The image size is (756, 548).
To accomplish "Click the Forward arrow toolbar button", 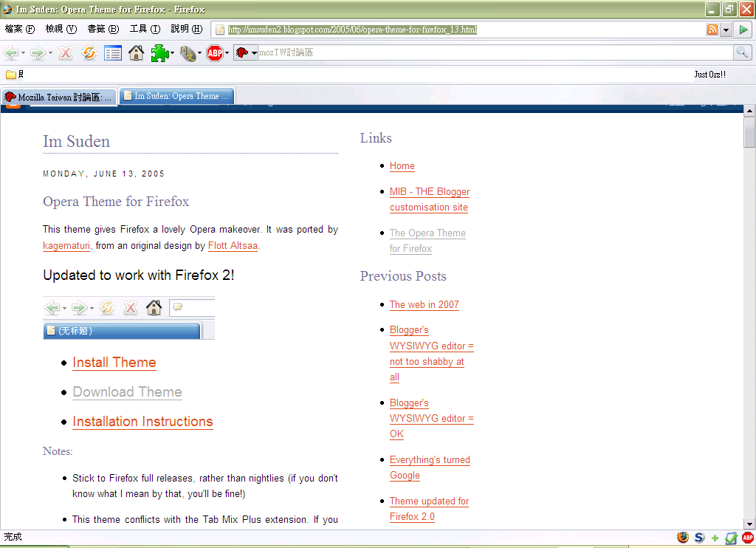I will coord(38,53).
